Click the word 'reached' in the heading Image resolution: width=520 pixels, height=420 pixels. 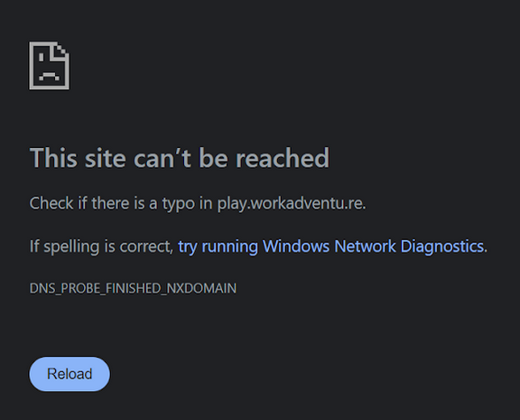(283, 158)
